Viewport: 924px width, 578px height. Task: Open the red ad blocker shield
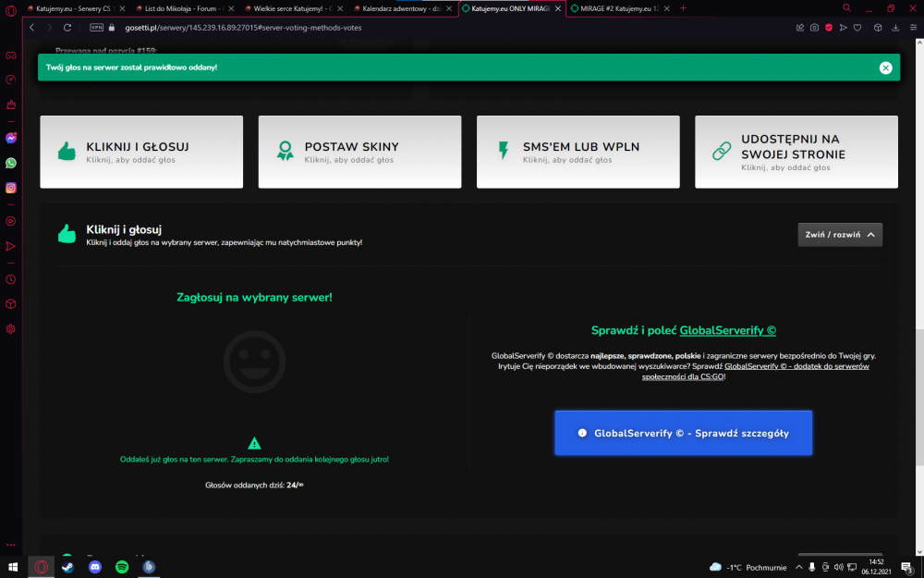click(x=829, y=28)
